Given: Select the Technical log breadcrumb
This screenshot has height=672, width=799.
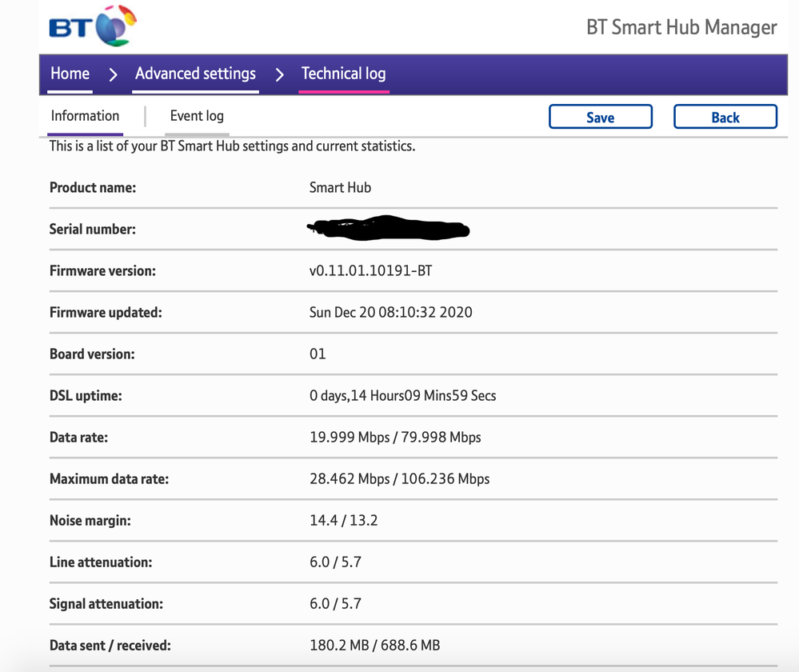Looking at the screenshot, I should click(343, 74).
